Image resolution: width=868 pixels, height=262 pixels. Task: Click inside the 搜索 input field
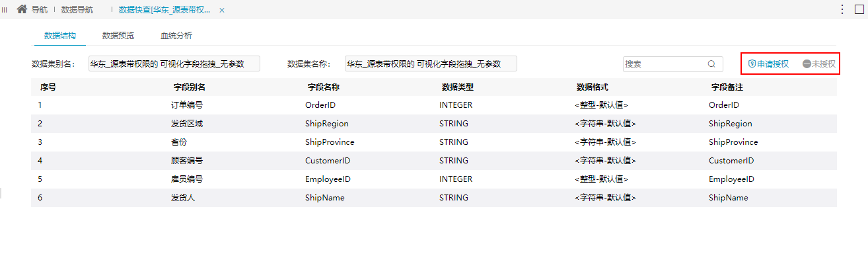(x=664, y=64)
